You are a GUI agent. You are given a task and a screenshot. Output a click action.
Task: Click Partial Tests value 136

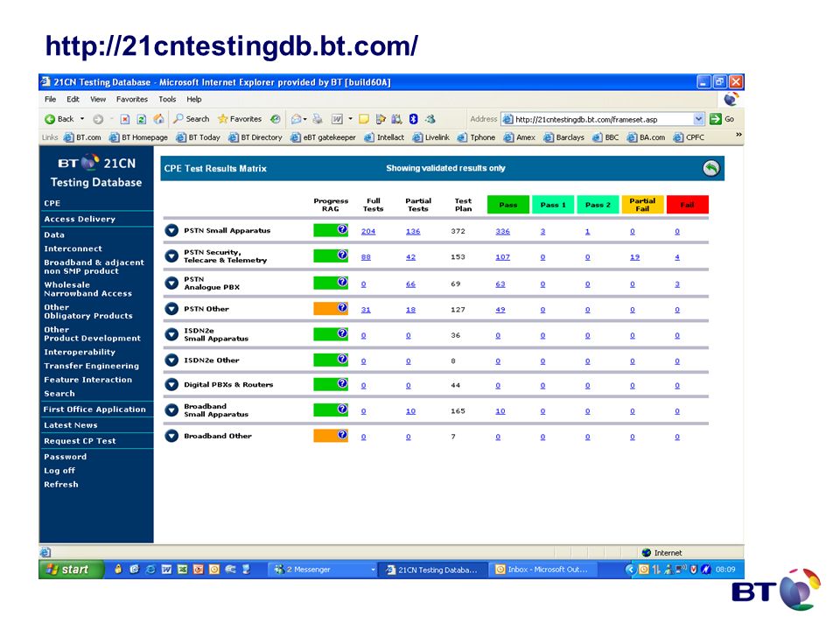click(413, 231)
